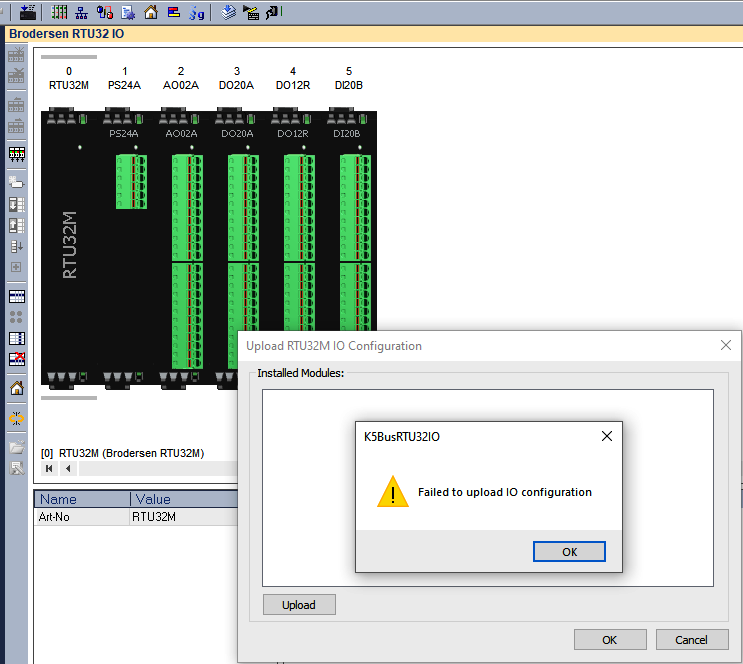Click the fourth grayed module sidebar icon
Image resolution: width=743 pixels, height=664 pixels.
16,126
